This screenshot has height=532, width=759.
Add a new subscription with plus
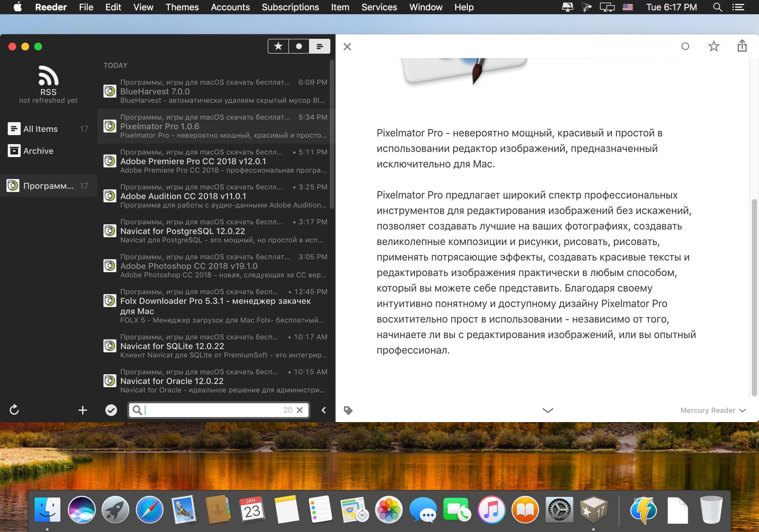83,410
